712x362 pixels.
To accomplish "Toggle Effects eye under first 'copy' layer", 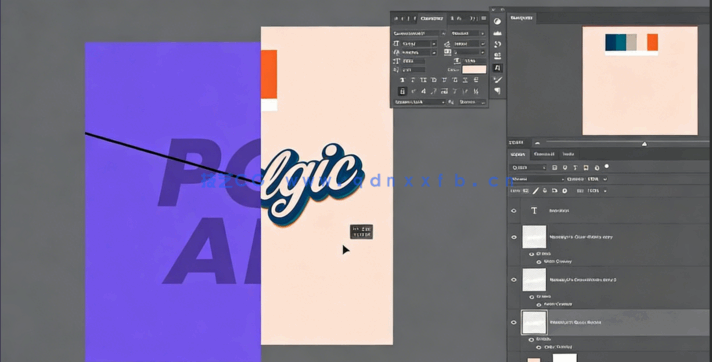I will tap(531, 254).
